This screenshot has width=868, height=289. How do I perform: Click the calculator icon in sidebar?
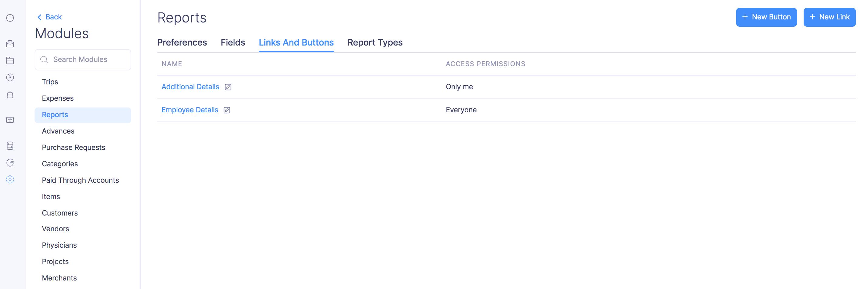click(x=10, y=145)
